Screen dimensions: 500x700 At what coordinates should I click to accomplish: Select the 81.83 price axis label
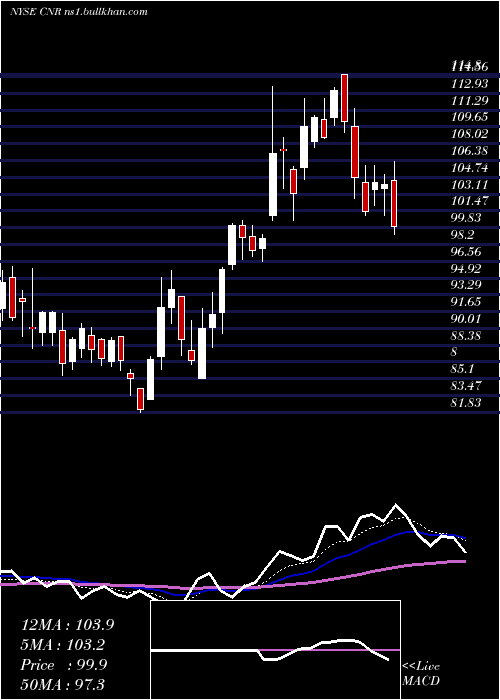click(466, 403)
